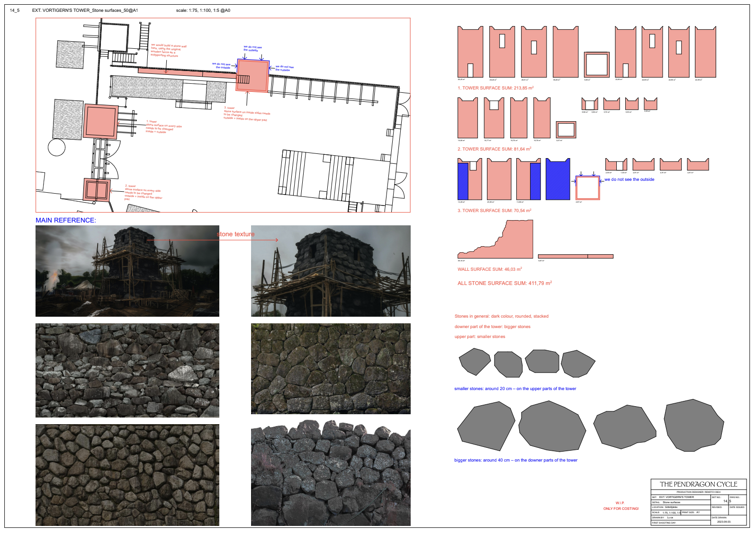This screenshot has width=756, height=534.
Task: Click the date drawn '2023.08.03.' value
Action: [x=724, y=522]
